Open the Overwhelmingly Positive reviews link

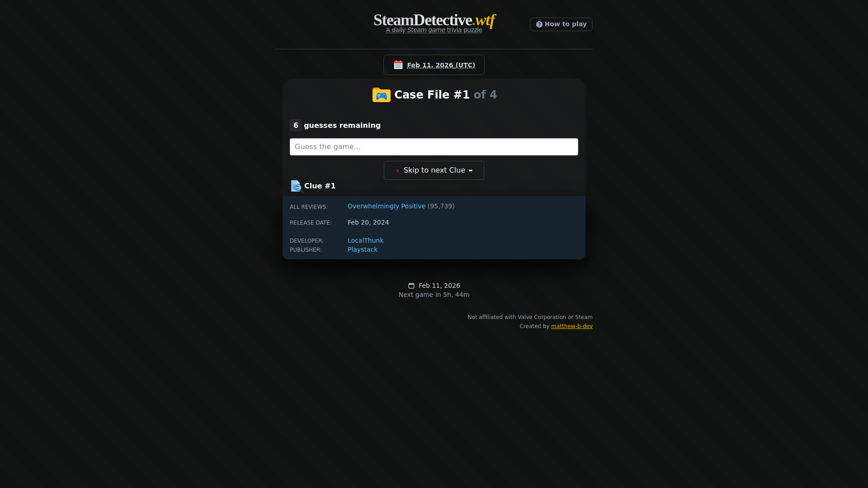[x=387, y=206]
